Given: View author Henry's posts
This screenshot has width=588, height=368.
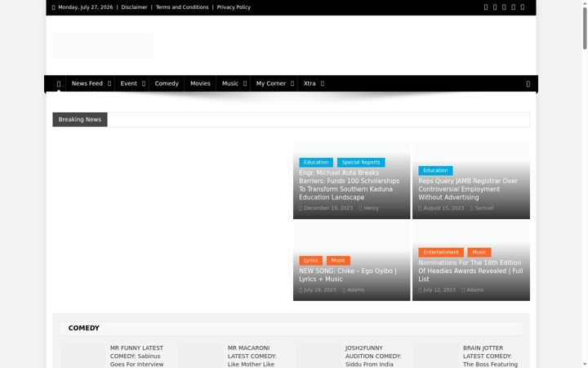Looking at the screenshot, I should pyautogui.click(x=371, y=208).
